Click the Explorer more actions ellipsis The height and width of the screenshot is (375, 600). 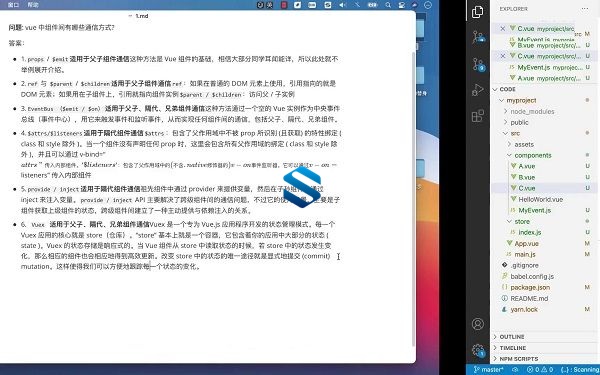(585, 9)
